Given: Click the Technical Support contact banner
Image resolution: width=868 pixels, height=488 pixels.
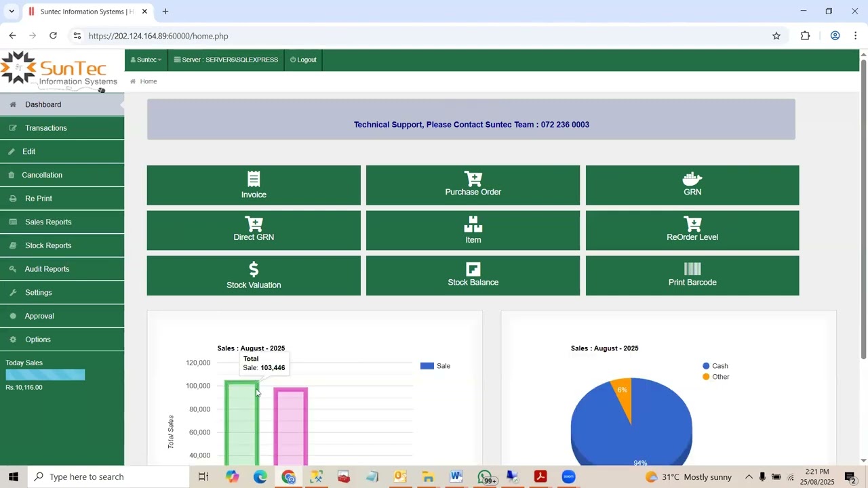Looking at the screenshot, I should pyautogui.click(x=471, y=119).
